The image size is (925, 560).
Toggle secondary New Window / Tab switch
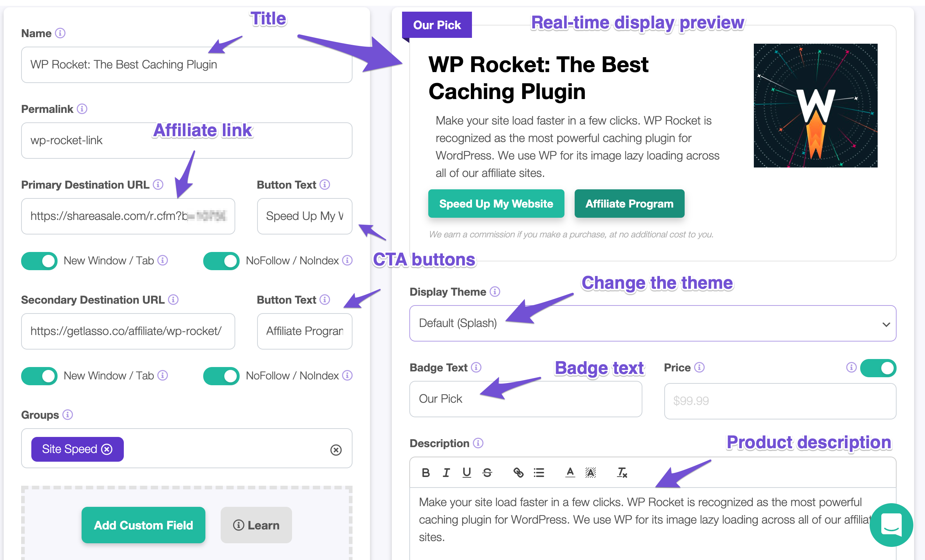point(39,376)
